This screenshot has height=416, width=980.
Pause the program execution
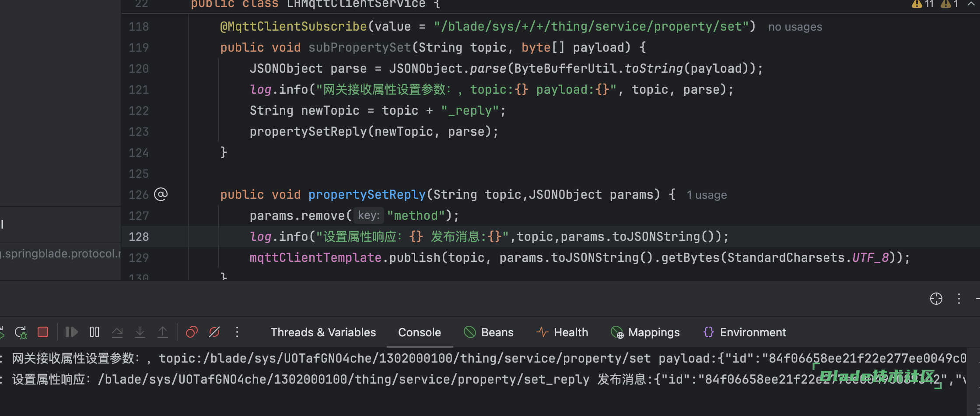pyautogui.click(x=94, y=332)
